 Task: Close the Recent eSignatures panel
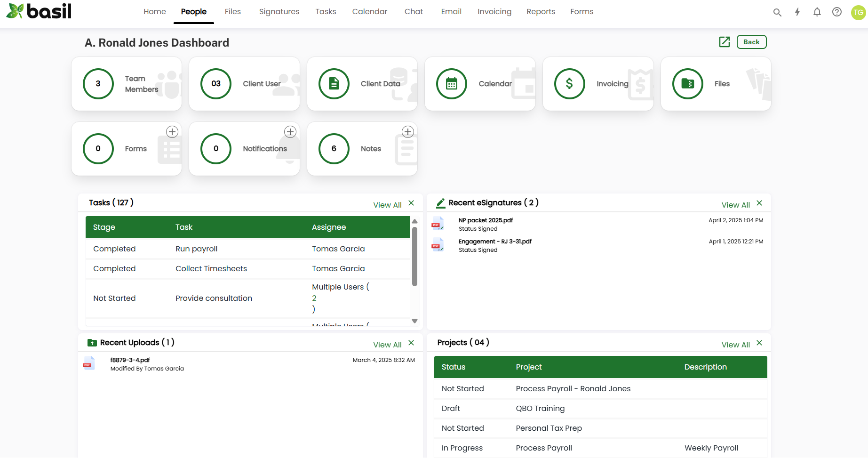pyautogui.click(x=759, y=202)
